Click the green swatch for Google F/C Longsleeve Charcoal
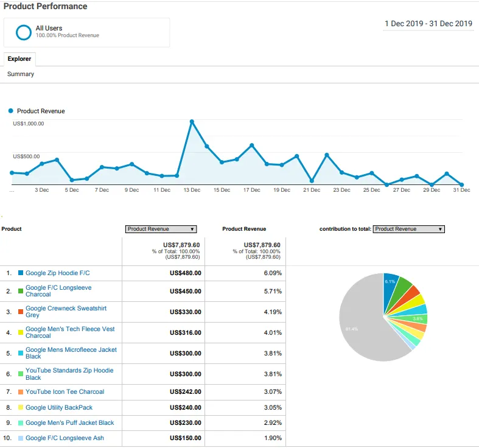The height and width of the screenshot is (448, 479). pos(21,291)
